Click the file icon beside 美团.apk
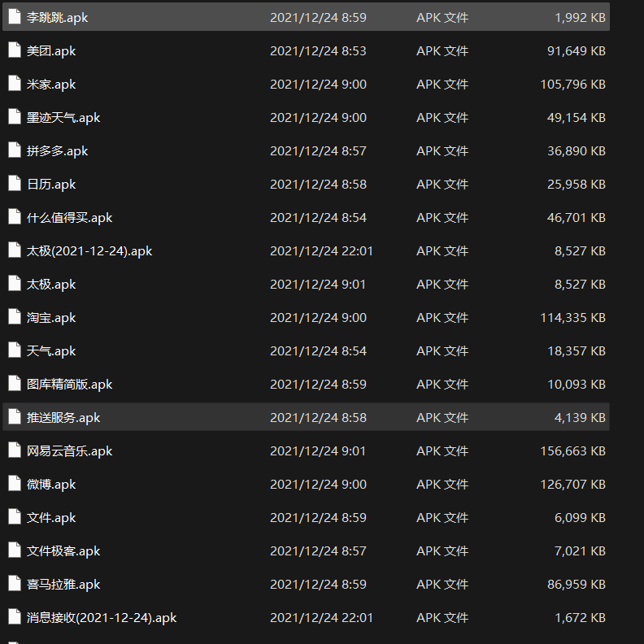Viewport: 644px width, 644px height. [x=14, y=50]
